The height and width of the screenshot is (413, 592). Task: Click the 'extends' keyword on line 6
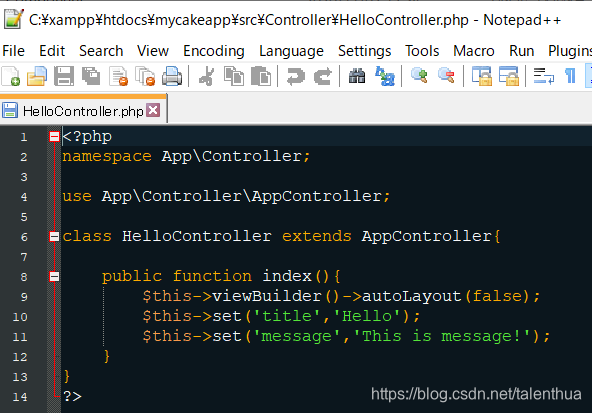click(x=316, y=236)
